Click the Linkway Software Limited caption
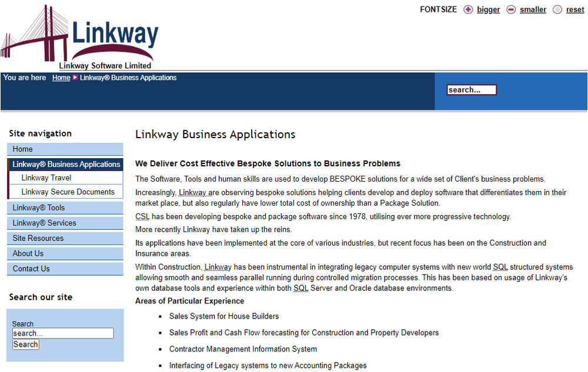The image size is (588, 372). pyautogui.click(x=105, y=66)
